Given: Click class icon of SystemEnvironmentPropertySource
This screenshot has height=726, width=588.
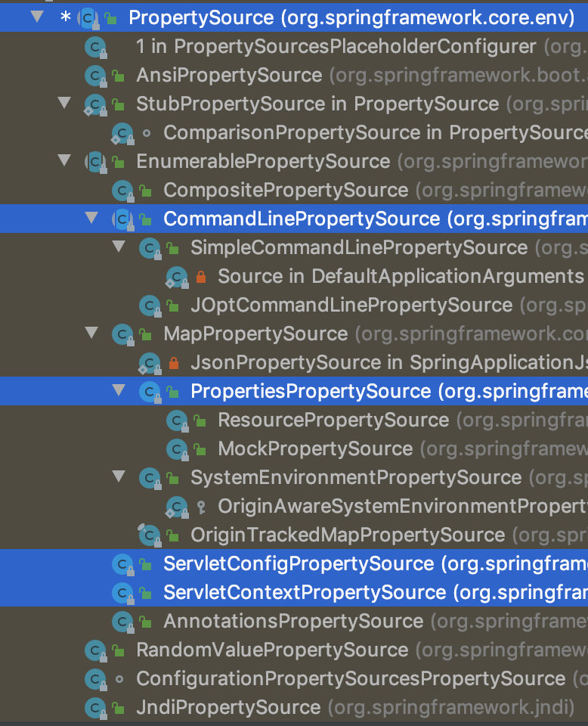Looking at the screenshot, I should coord(150,478).
